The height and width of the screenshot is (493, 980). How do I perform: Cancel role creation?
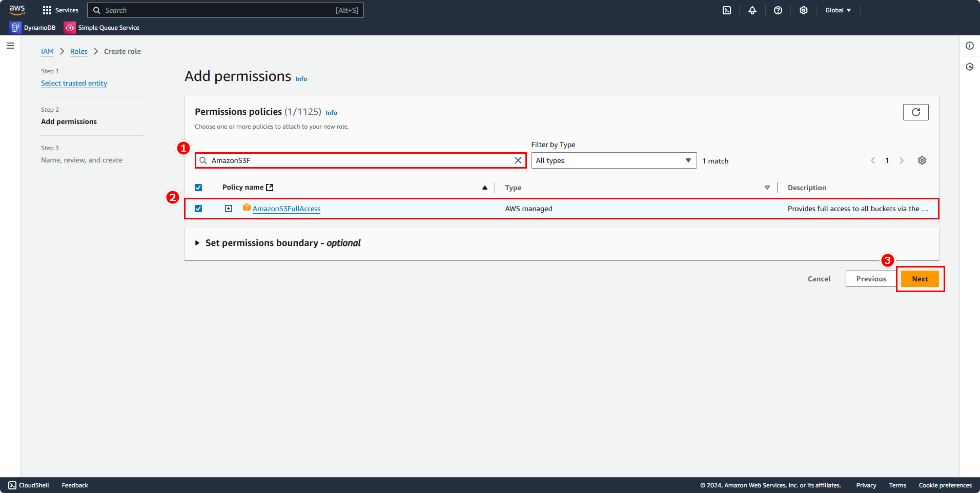click(x=819, y=279)
